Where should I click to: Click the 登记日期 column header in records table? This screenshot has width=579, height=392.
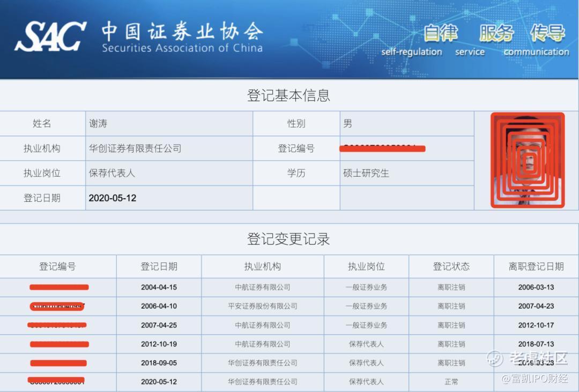[159, 266]
